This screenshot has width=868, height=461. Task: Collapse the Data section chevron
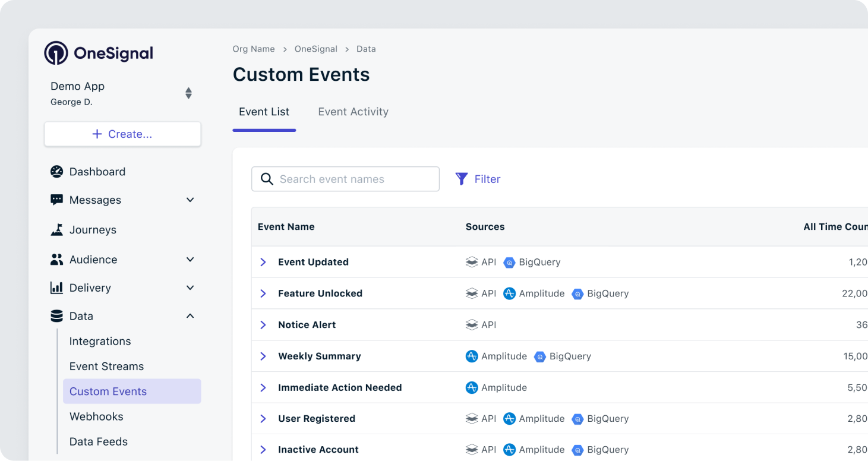click(x=190, y=316)
